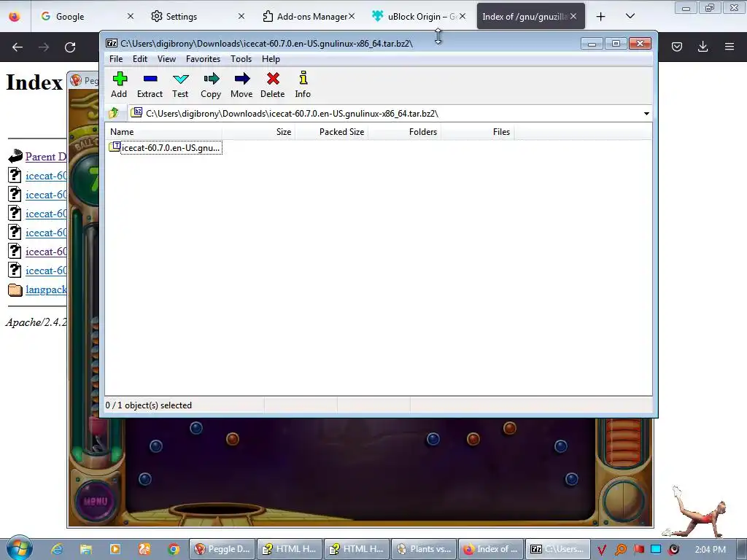747x560 pixels.
Task: Expand the 7-Zip address path dropdown
Action: tap(646, 113)
